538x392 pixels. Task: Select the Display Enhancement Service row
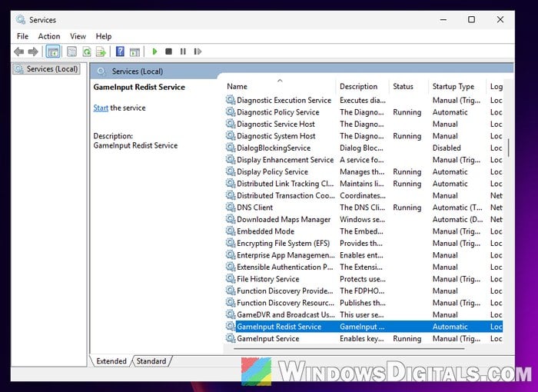click(x=364, y=160)
